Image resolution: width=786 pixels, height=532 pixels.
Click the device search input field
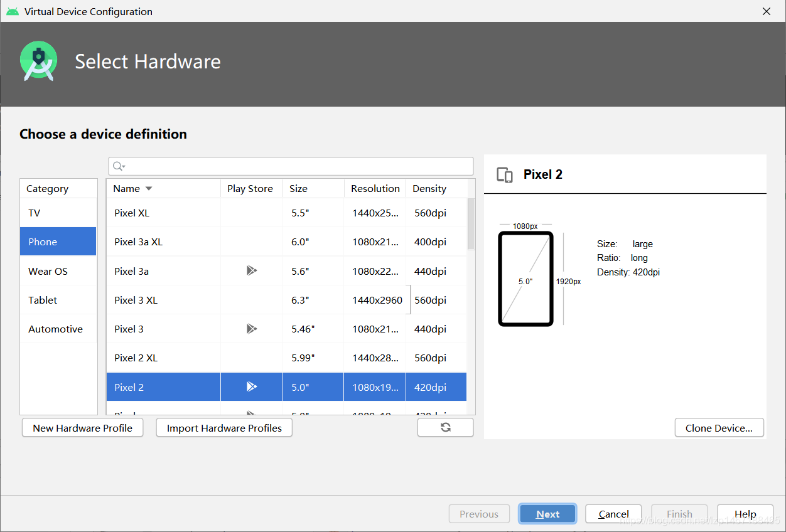click(x=291, y=166)
